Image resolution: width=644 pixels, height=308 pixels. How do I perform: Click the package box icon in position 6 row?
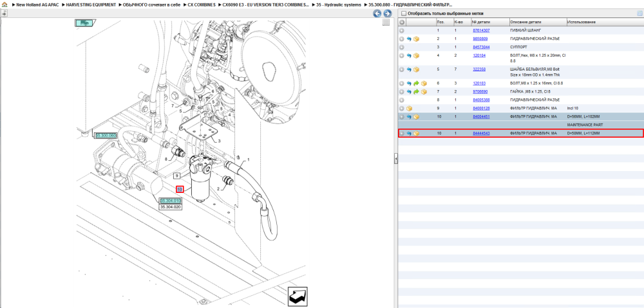(424, 83)
